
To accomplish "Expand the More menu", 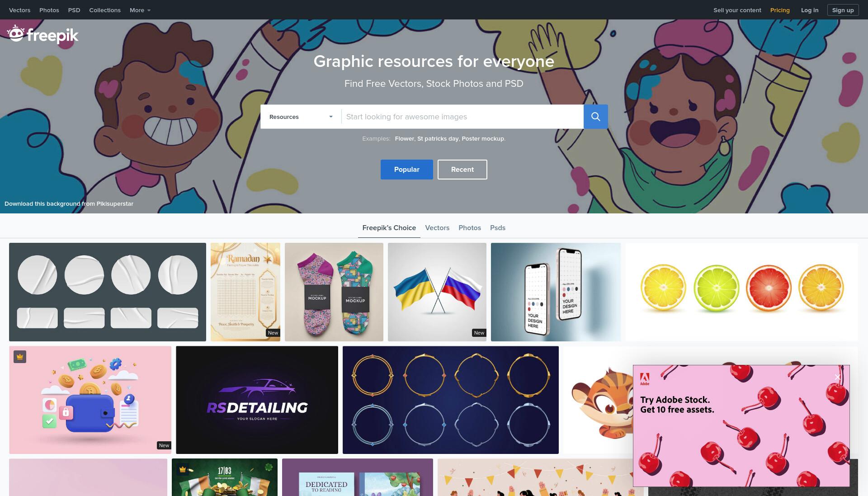I will [140, 10].
